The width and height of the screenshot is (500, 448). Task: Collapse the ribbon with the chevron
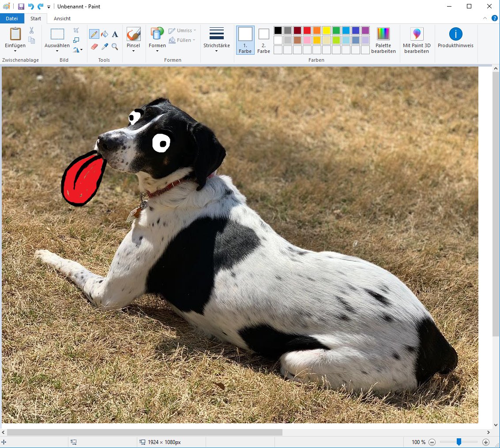click(485, 19)
